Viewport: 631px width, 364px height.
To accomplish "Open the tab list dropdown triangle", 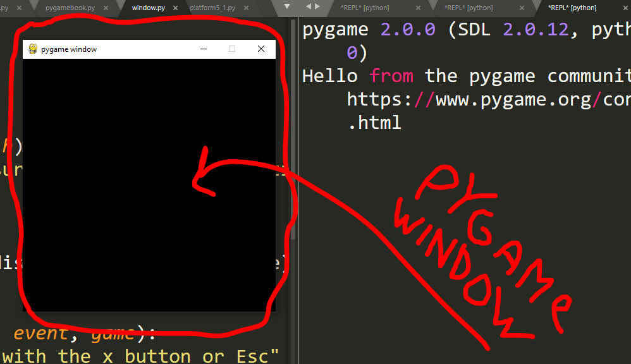I will click(x=287, y=6).
